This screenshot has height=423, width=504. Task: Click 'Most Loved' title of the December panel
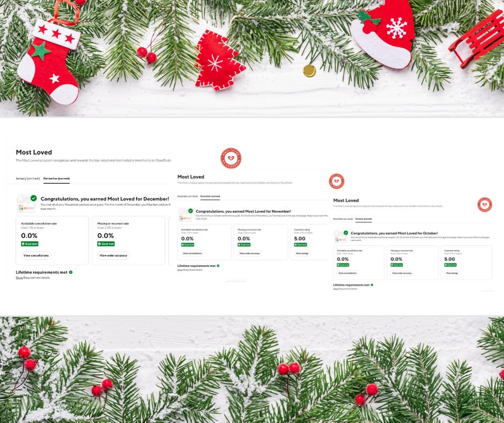34,152
